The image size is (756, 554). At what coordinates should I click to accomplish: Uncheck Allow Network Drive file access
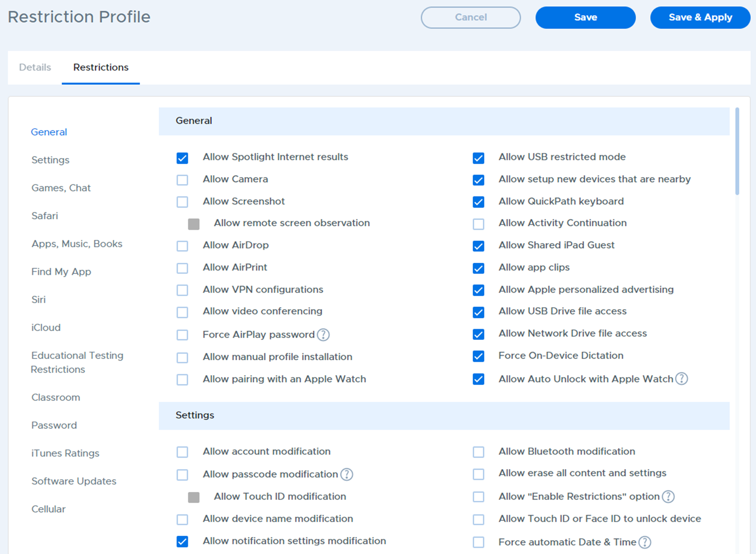click(478, 334)
